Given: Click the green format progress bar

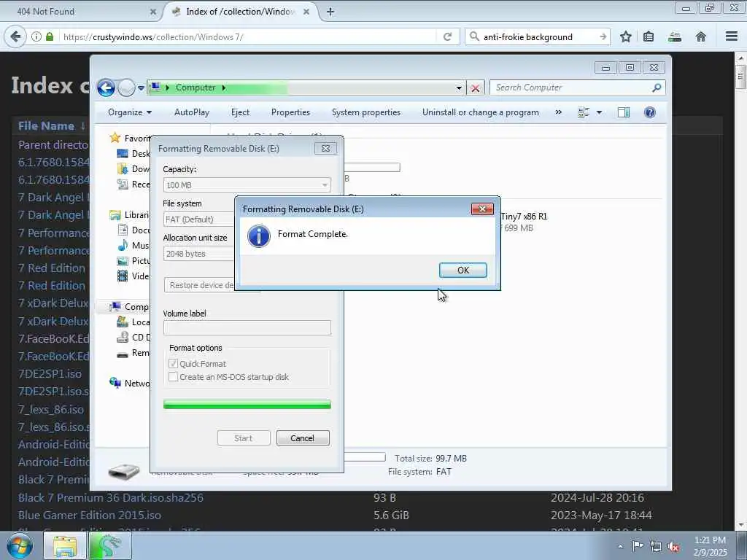Looking at the screenshot, I should (247, 405).
